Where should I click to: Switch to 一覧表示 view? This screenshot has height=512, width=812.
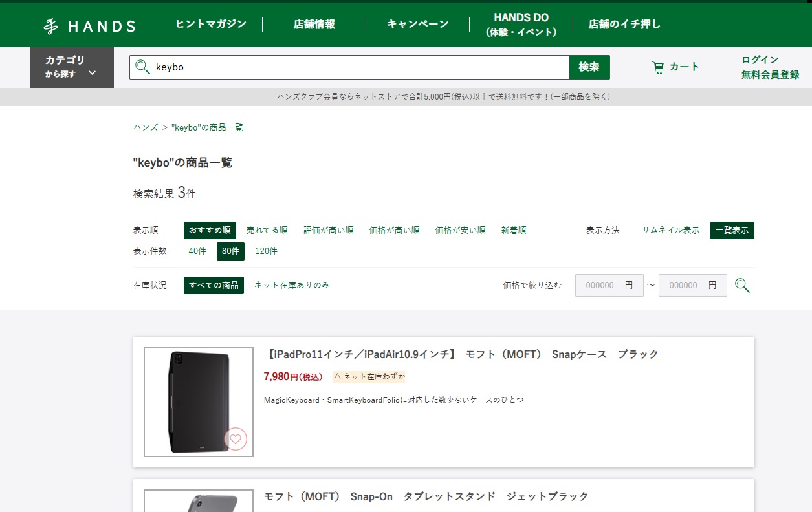(732, 230)
